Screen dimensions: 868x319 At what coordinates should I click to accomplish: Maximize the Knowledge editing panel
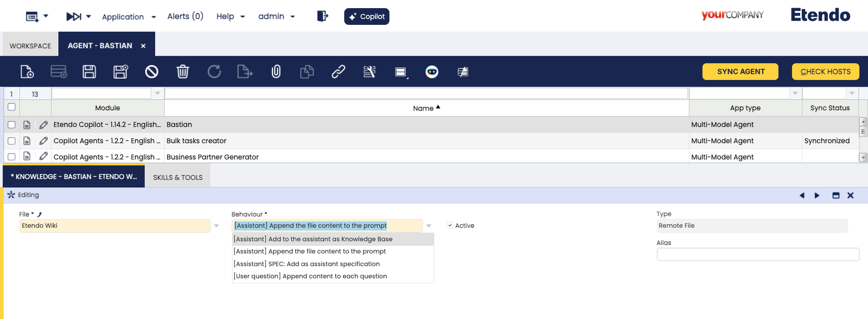tap(836, 195)
